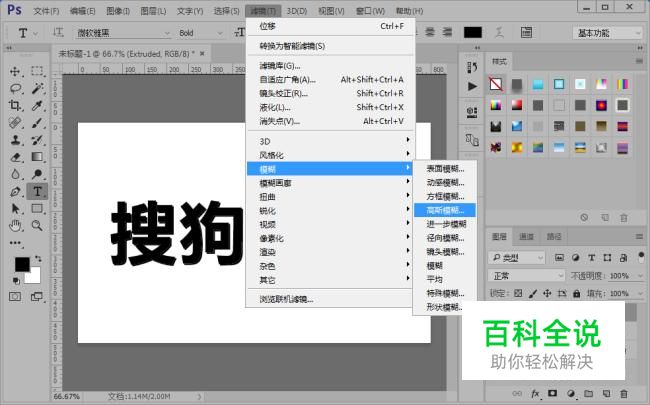Select the Pen tool

[15, 192]
